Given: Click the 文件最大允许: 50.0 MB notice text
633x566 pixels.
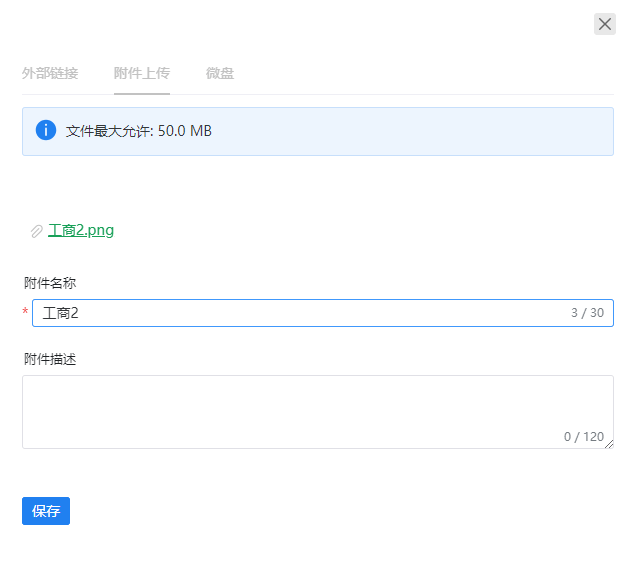Looking at the screenshot, I should coord(139,131).
